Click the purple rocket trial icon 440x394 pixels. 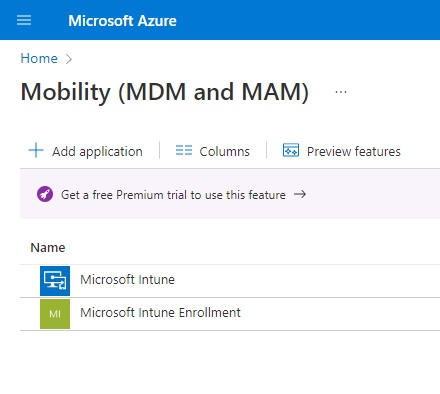(x=45, y=194)
